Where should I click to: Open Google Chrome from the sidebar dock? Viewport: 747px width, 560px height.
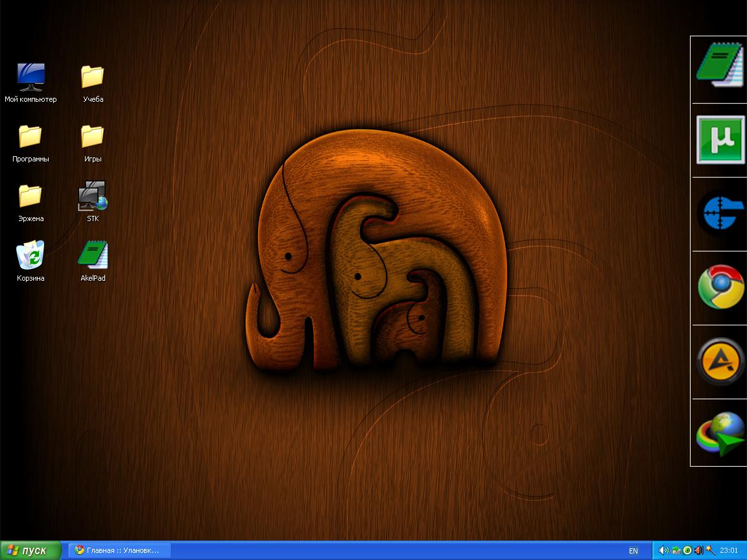click(720, 287)
